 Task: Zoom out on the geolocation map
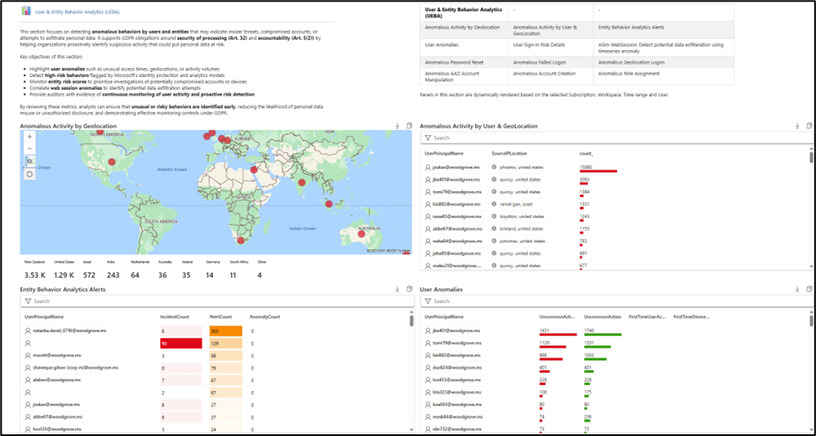coord(30,149)
